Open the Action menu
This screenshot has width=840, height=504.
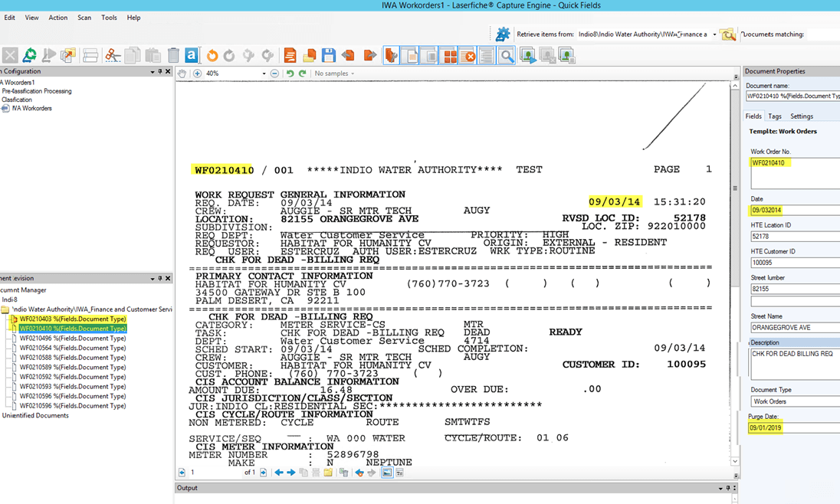(57, 18)
